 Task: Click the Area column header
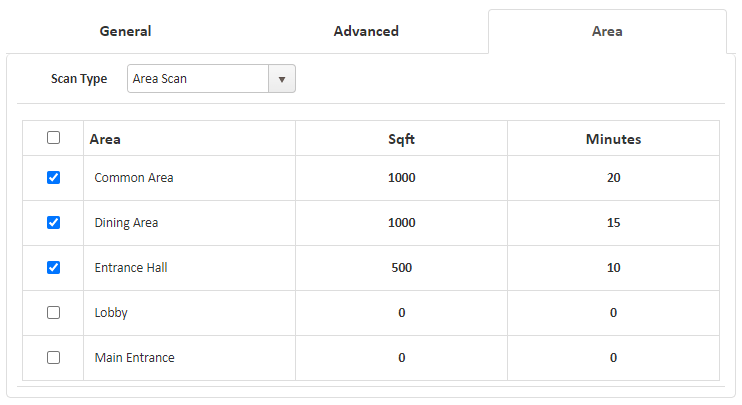point(105,139)
